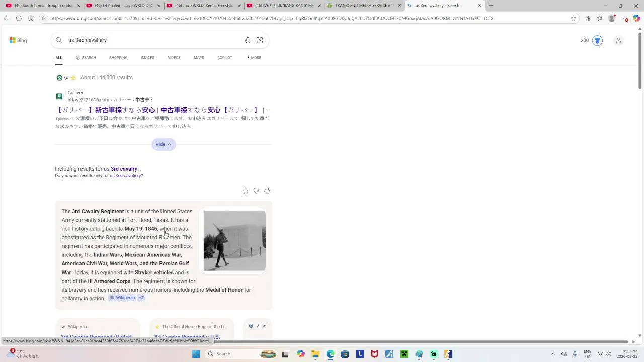The width and height of the screenshot is (644, 362).
Task: Open volume controls from the speaker icon
Action: [x=609, y=354]
